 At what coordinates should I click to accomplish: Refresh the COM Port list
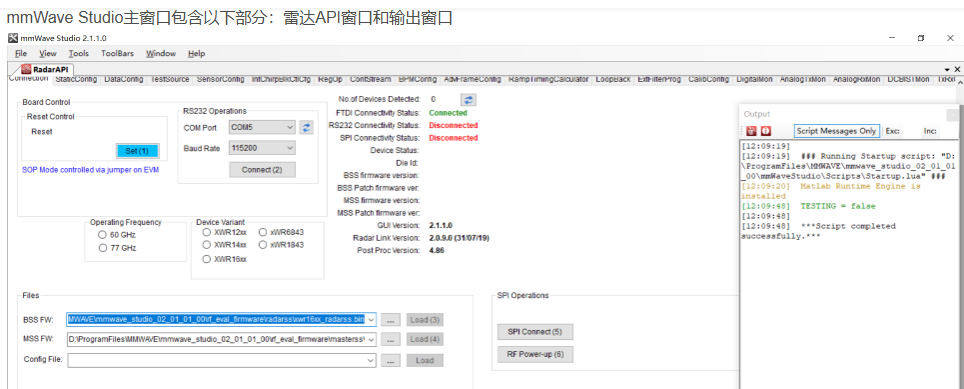coord(306,127)
